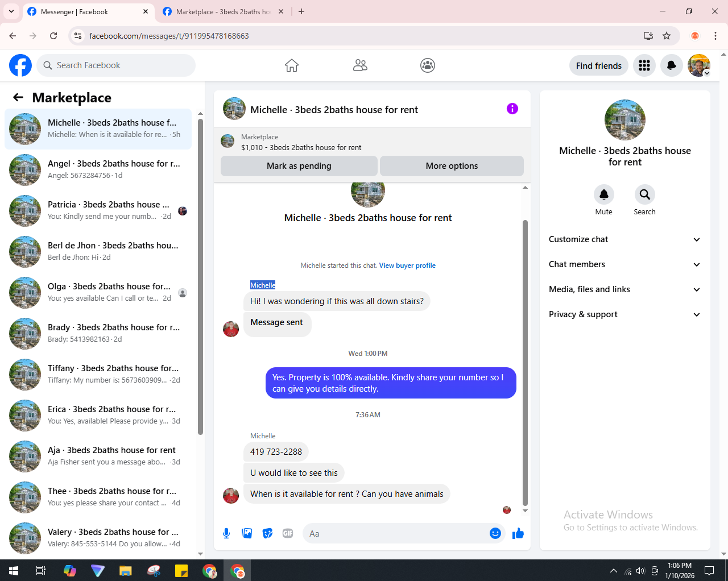Expand the Privacy & support section
This screenshot has height=581, width=728.
click(625, 314)
